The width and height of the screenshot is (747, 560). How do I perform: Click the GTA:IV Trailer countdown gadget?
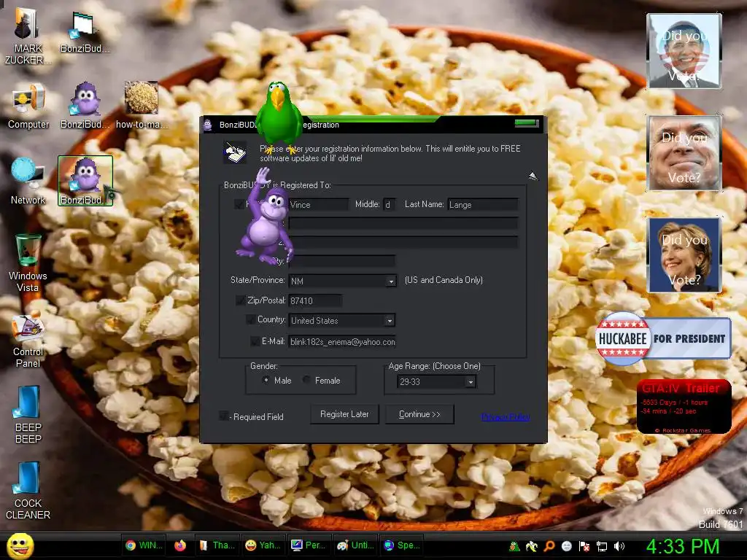(684, 406)
